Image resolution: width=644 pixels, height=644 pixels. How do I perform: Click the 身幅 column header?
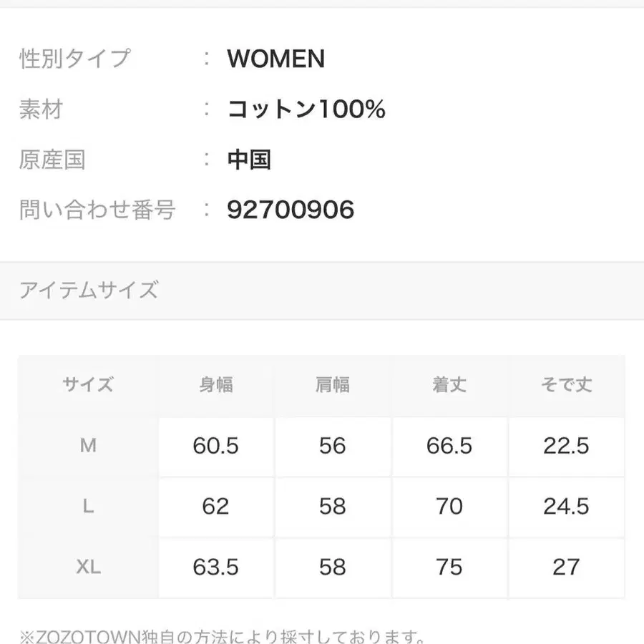pos(215,385)
